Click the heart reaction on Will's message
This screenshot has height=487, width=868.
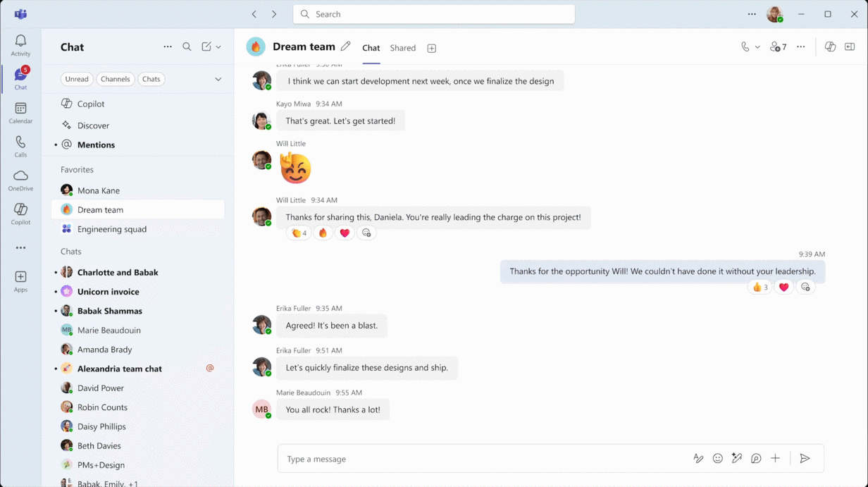(345, 233)
